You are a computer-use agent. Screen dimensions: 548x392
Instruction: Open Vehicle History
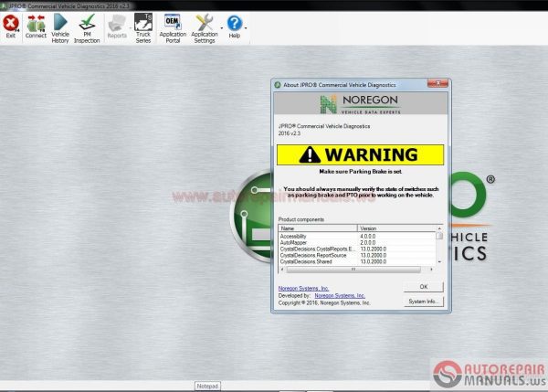[x=60, y=28]
